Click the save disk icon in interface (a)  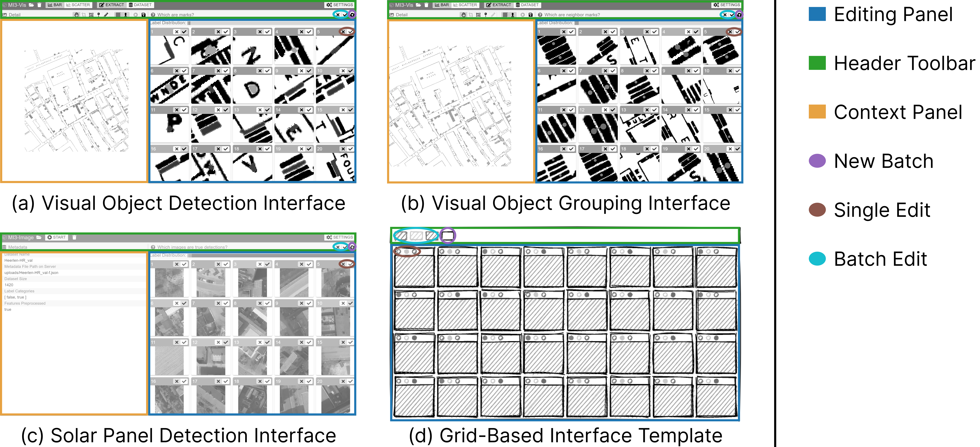click(x=143, y=15)
